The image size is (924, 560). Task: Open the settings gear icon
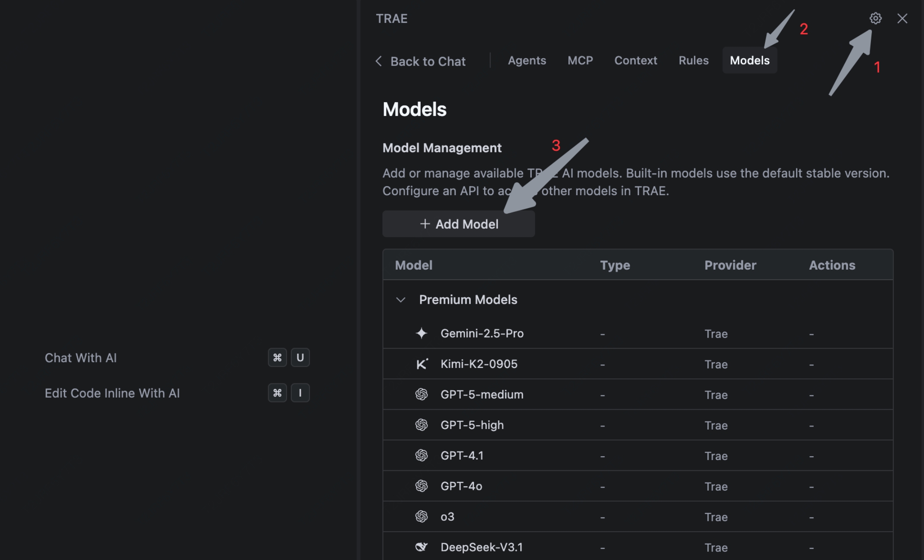(875, 19)
